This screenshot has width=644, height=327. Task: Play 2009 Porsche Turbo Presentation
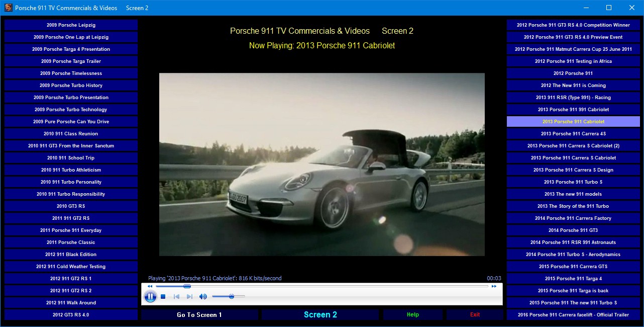click(71, 98)
